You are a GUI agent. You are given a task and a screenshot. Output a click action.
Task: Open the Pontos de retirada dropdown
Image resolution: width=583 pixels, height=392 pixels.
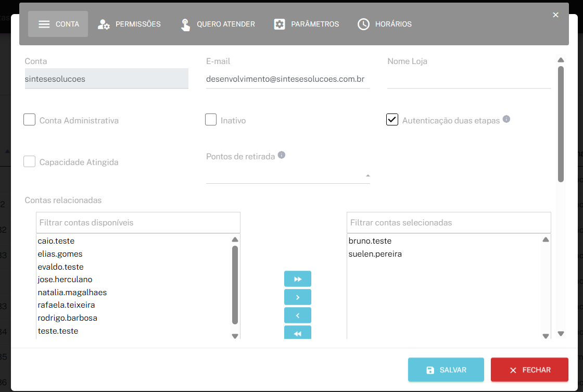click(288, 175)
